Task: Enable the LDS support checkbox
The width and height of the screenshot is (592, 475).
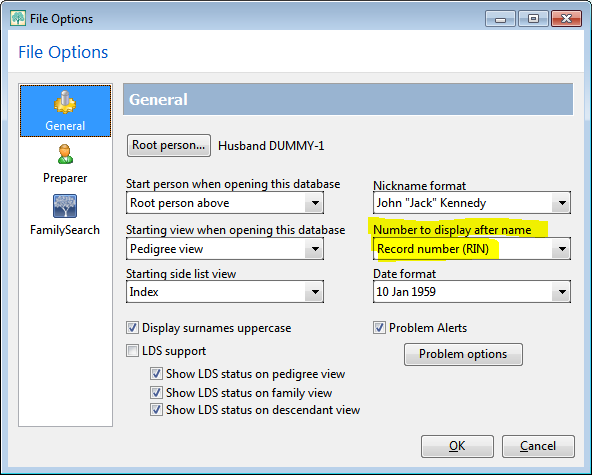Action: click(x=132, y=351)
